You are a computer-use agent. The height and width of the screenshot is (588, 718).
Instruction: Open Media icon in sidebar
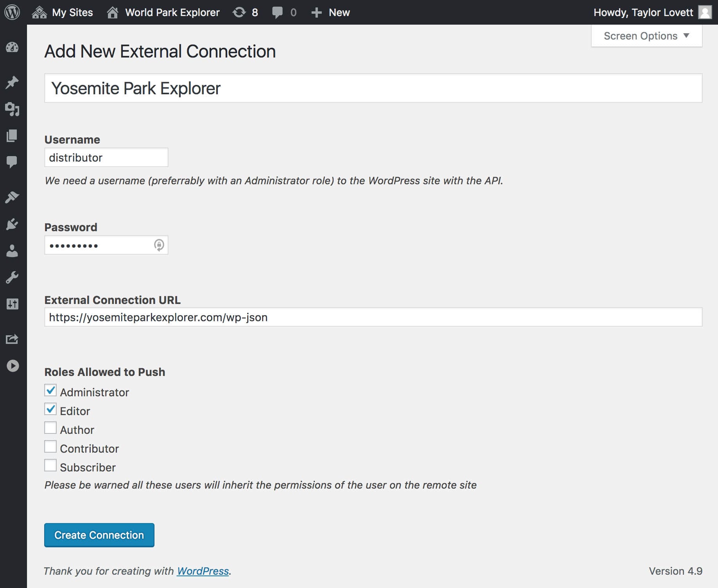point(12,109)
